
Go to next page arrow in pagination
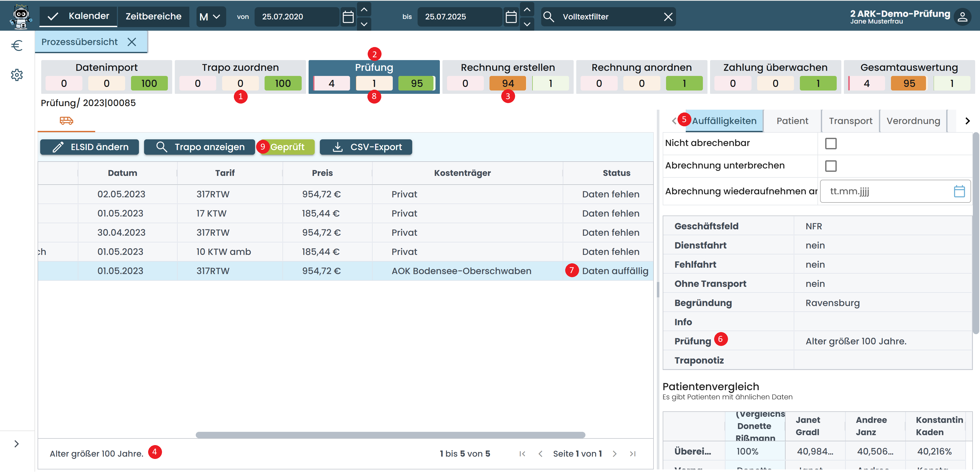click(614, 454)
